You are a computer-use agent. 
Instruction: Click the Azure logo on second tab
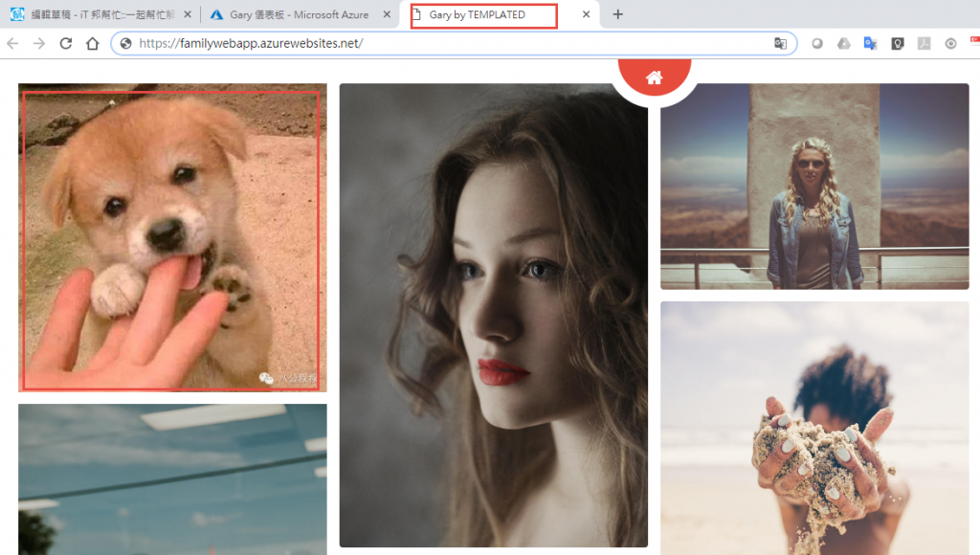point(216,14)
